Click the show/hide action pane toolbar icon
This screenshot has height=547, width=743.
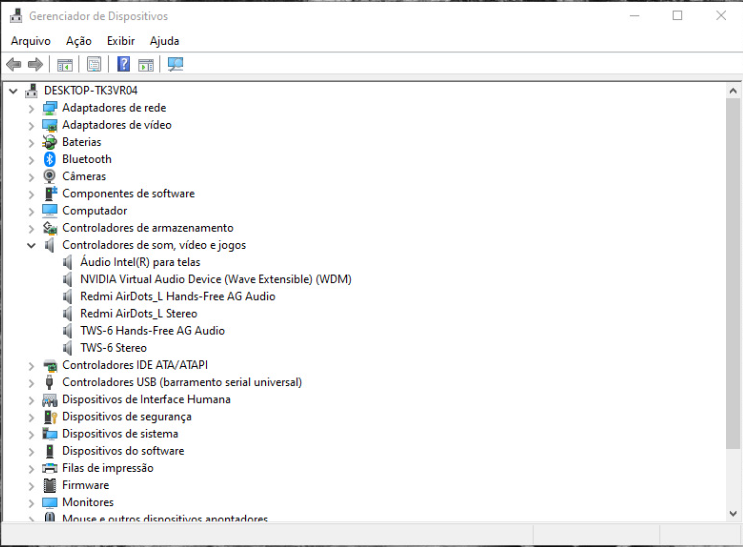click(x=146, y=64)
